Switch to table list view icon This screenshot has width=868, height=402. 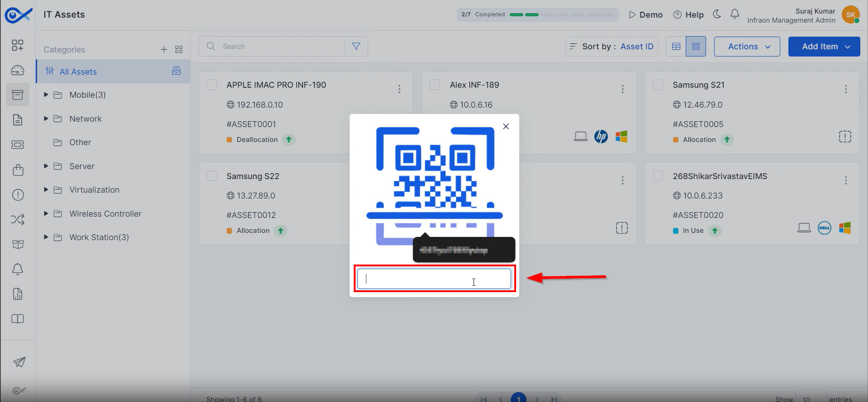676,47
